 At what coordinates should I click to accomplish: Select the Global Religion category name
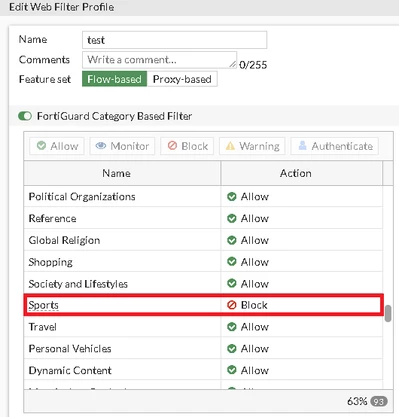[x=64, y=240]
